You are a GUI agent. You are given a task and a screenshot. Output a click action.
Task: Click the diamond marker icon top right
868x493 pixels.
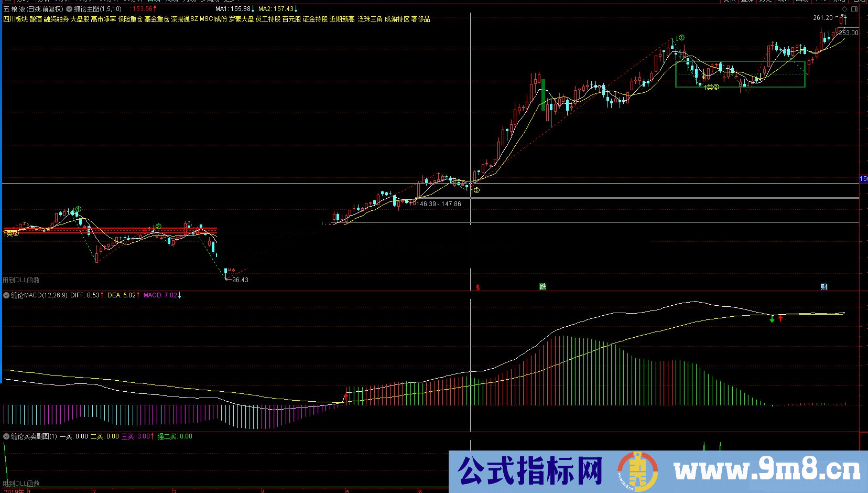coord(845,9)
